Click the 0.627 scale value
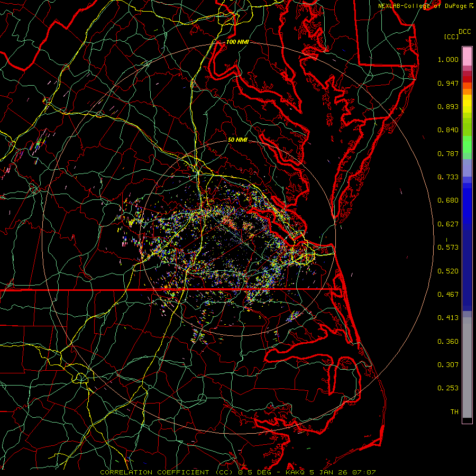The height and width of the screenshot is (476, 476). (448, 224)
